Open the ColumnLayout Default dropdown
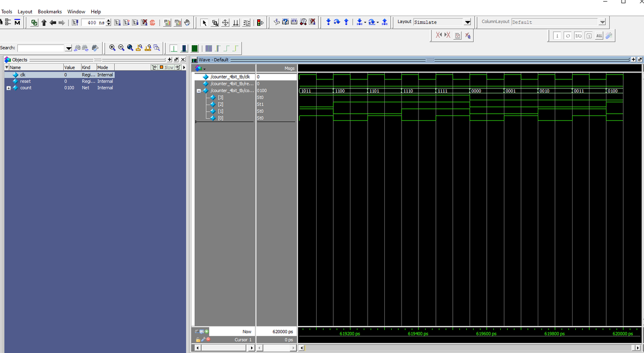This screenshot has width=644, height=353. pos(602,22)
